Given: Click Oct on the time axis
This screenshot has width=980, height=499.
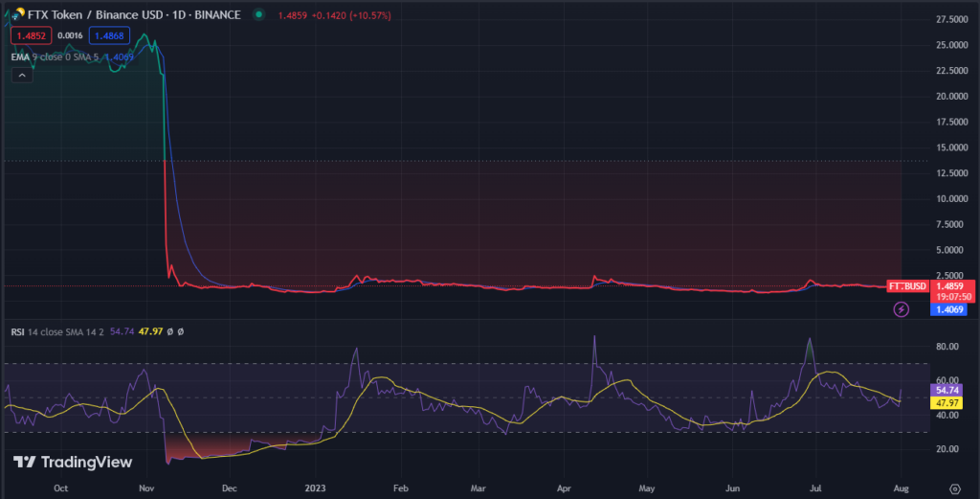Looking at the screenshot, I should (x=60, y=488).
